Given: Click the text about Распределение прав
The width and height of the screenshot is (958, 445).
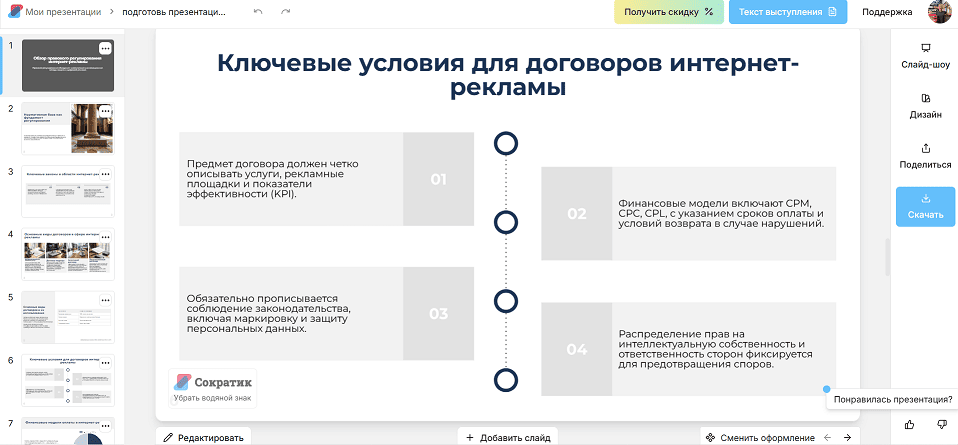Looking at the screenshot, I should click(x=715, y=349).
